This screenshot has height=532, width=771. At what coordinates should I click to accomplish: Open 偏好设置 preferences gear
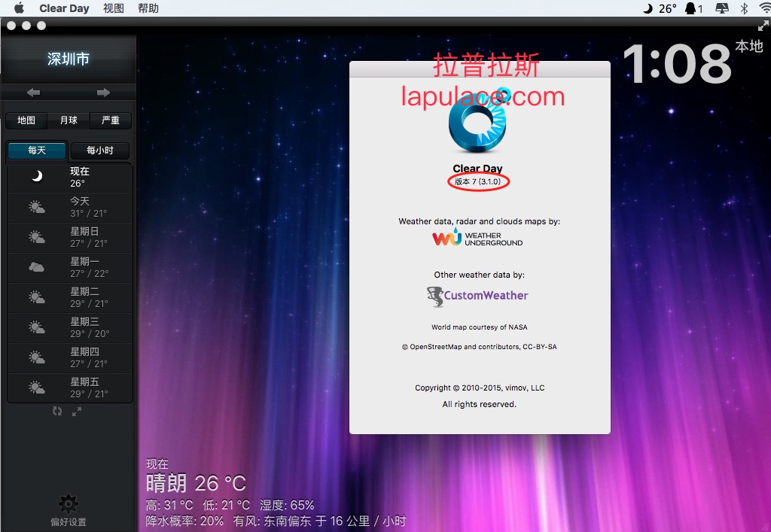(69, 510)
